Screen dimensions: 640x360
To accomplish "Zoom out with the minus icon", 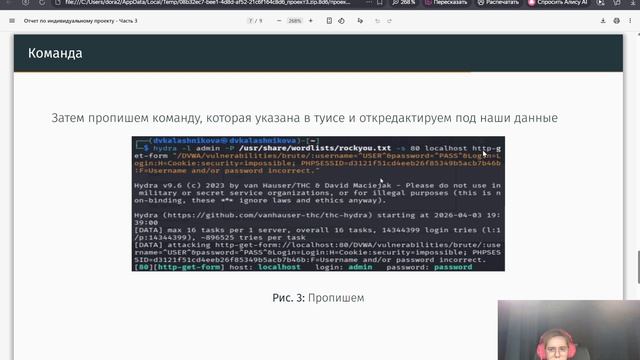I will (279, 21).
